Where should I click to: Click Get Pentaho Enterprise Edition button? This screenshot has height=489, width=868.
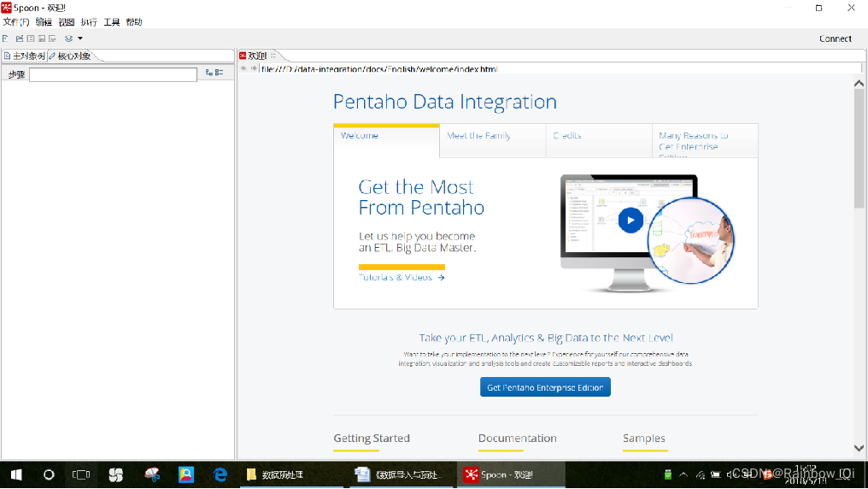pos(545,387)
